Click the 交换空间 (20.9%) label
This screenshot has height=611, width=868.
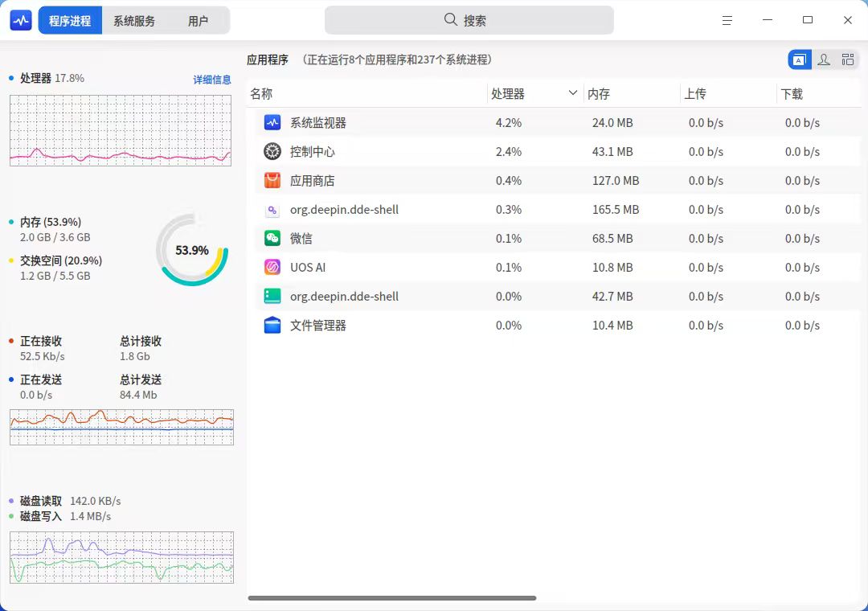pos(61,260)
